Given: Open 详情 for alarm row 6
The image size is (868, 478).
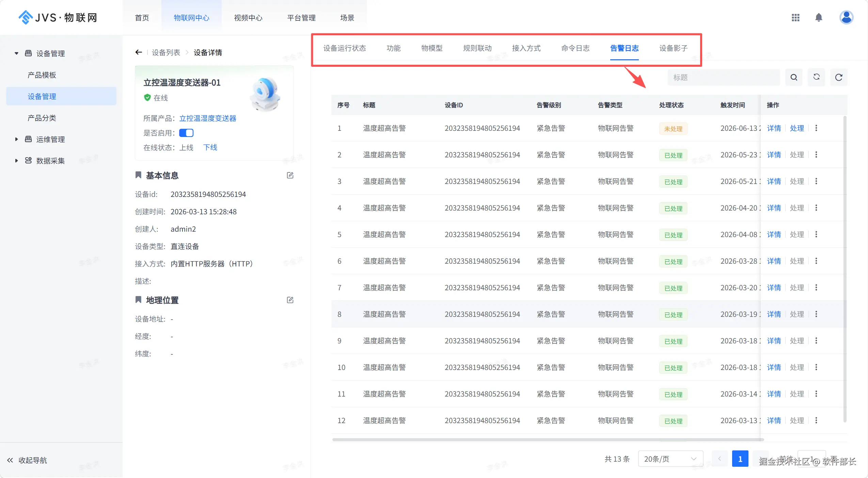Looking at the screenshot, I should point(774,261).
